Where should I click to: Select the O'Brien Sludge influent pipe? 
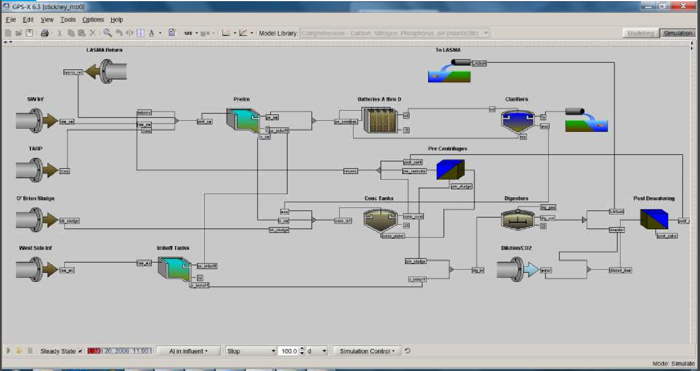pos(37,220)
